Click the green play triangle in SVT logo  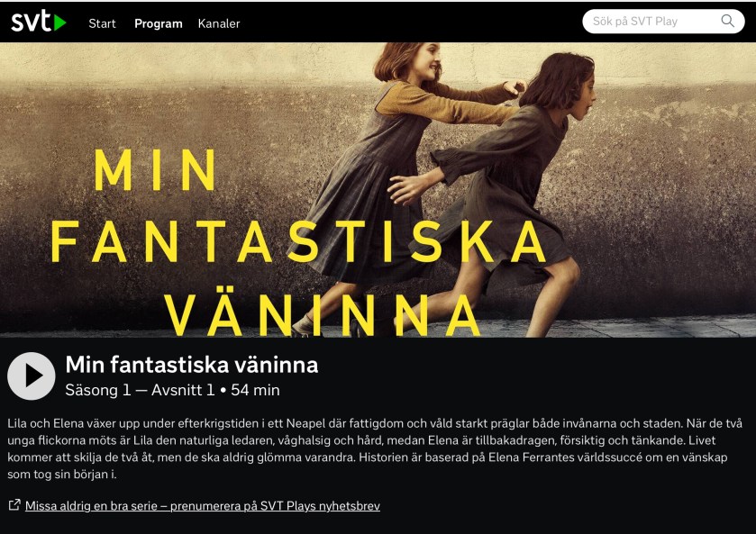coord(59,23)
